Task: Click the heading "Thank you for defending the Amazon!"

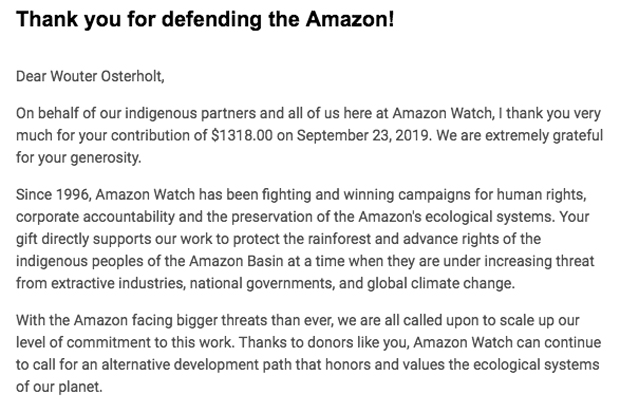Action: pos(204,19)
